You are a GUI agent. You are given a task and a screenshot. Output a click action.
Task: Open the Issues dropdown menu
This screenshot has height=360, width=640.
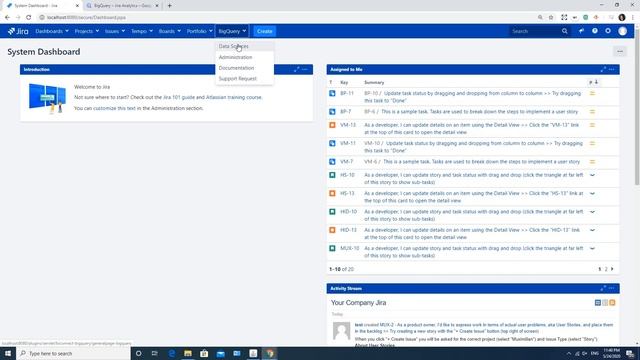(x=115, y=31)
